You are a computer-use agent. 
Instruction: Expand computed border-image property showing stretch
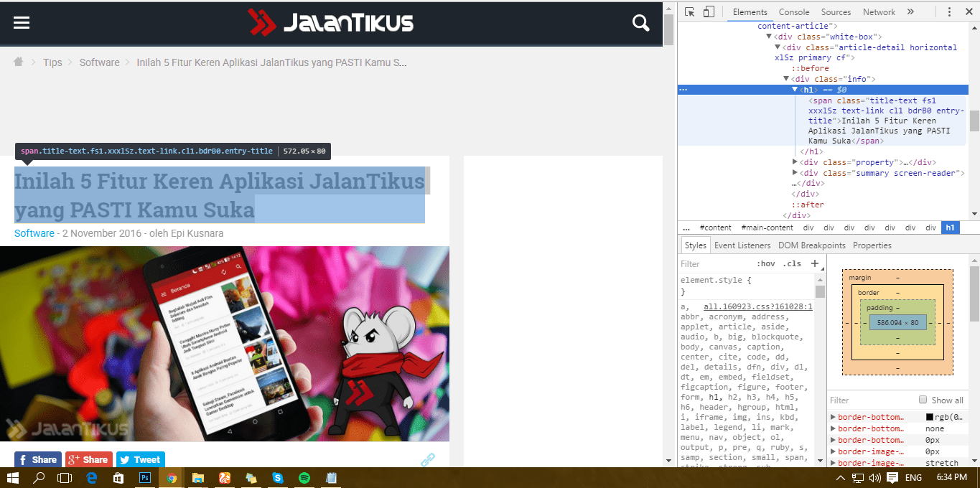(x=833, y=463)
